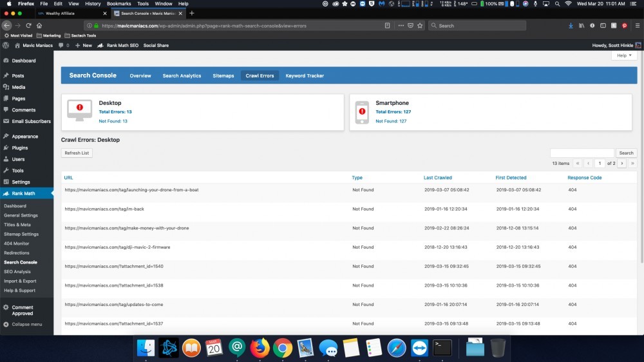The image size is (644, 362).
Task: Open Messages app from the dock
Action: click(328, 348)
